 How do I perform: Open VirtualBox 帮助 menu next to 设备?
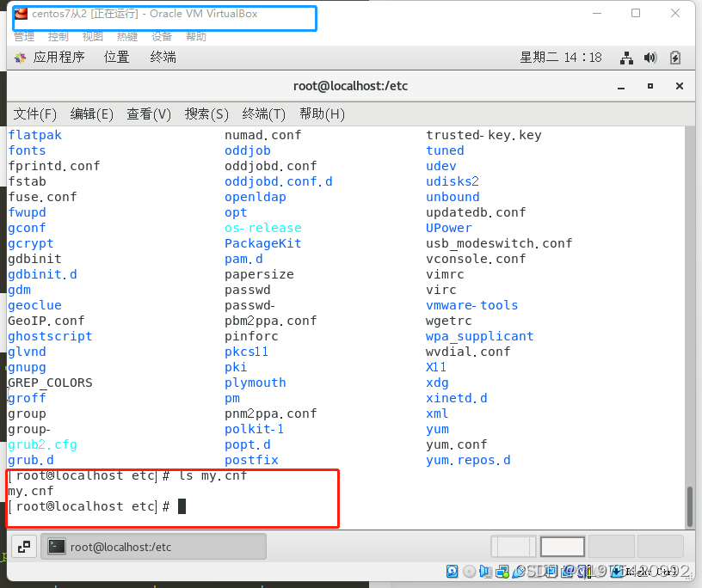196,37
